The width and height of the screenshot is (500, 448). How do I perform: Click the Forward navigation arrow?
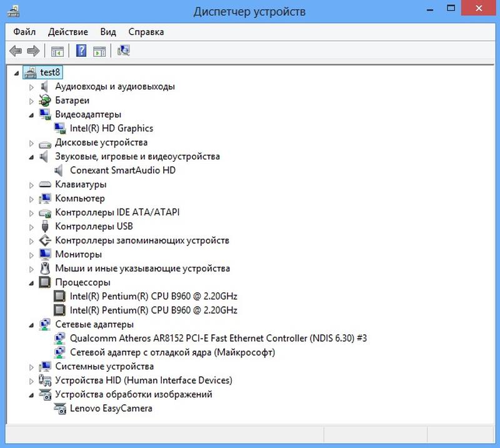point(32,51)
